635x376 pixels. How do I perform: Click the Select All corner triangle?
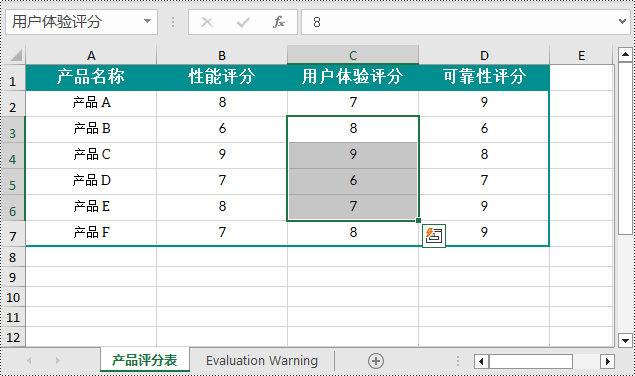pos(15,55)
